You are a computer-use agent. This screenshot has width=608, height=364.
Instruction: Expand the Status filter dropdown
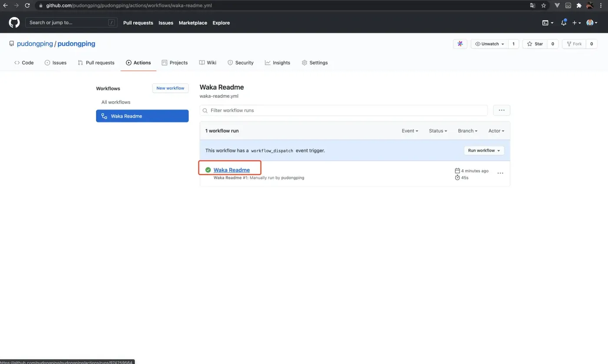click(x=438, y=131)
